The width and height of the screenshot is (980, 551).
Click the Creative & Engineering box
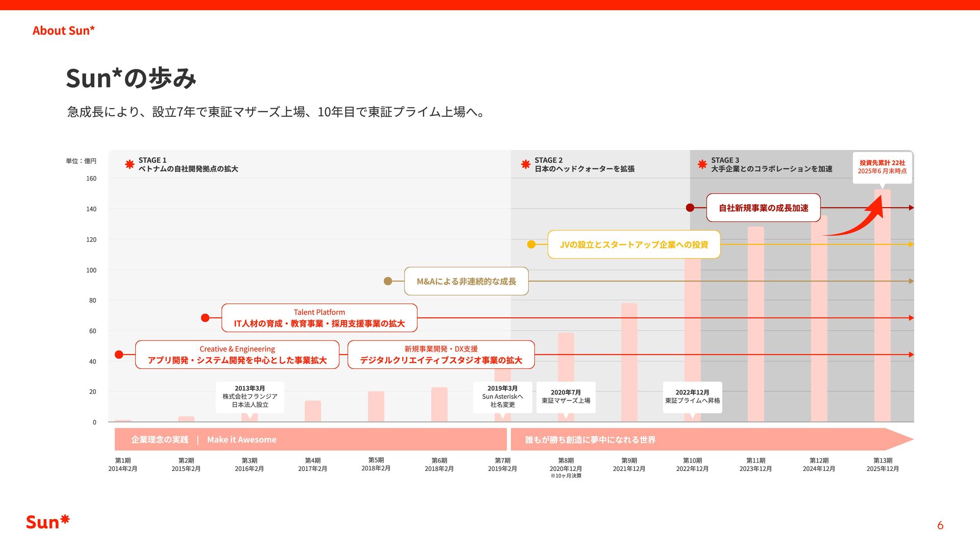click(x=237, y=355)
